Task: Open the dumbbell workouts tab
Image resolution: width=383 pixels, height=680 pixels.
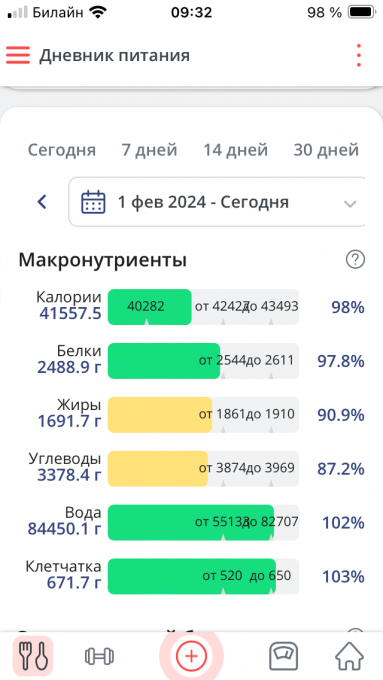Action: coord(99,656)
